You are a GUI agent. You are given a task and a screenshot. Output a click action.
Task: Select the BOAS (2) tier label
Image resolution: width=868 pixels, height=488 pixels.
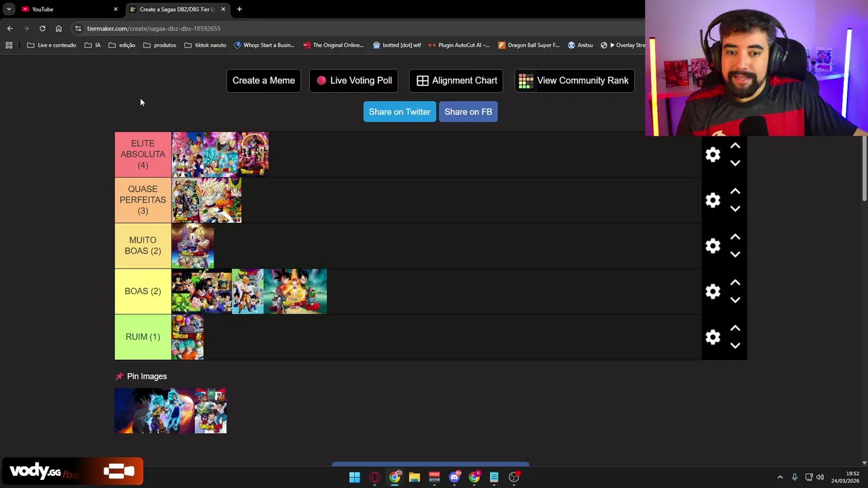(142, 291)
